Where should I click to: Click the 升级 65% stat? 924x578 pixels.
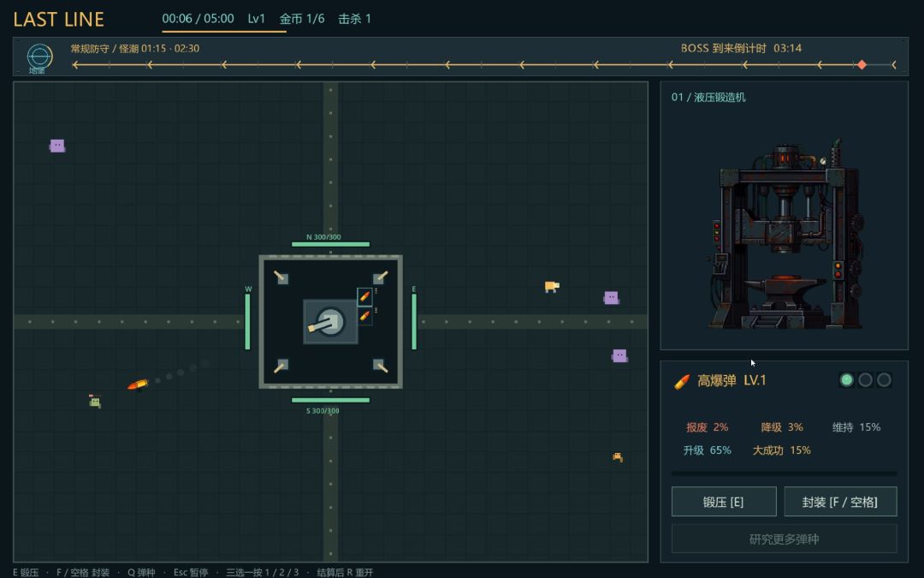(x=708, y=450)
